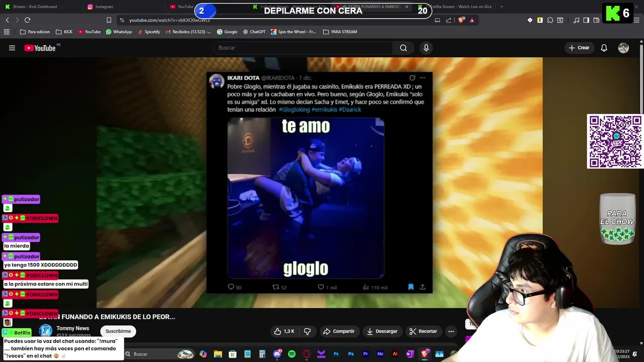The height and width of the screenshot is (362, 644).
Task: Click the browser share icon in address bar
Action: 449,20
